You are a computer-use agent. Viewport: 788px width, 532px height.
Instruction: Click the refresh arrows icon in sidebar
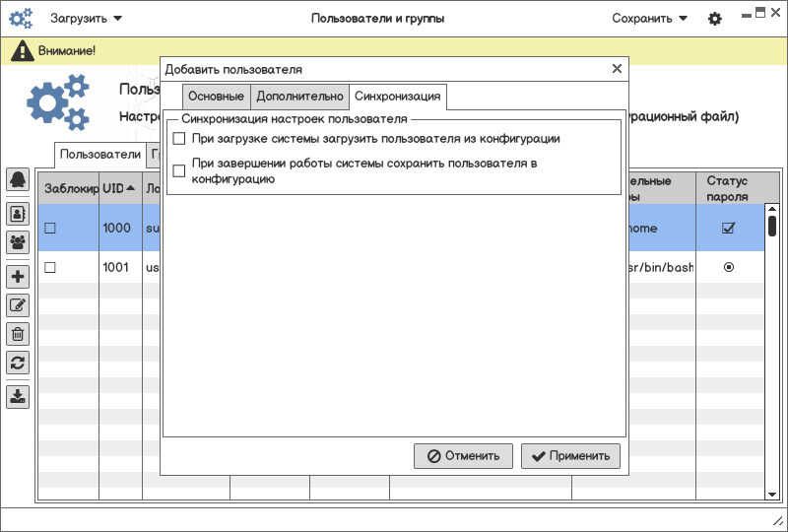(x=18, y=363)
